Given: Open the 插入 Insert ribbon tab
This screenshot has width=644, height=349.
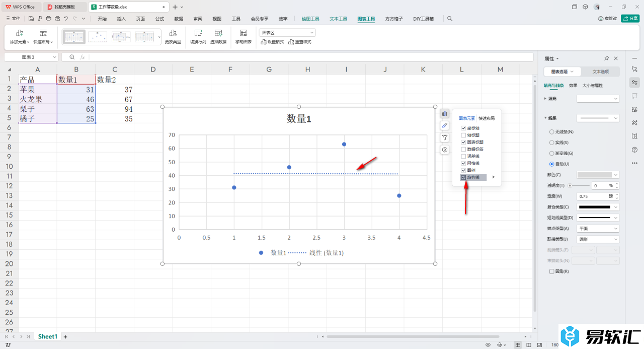Looking at the screenshot, I should 121,19.
